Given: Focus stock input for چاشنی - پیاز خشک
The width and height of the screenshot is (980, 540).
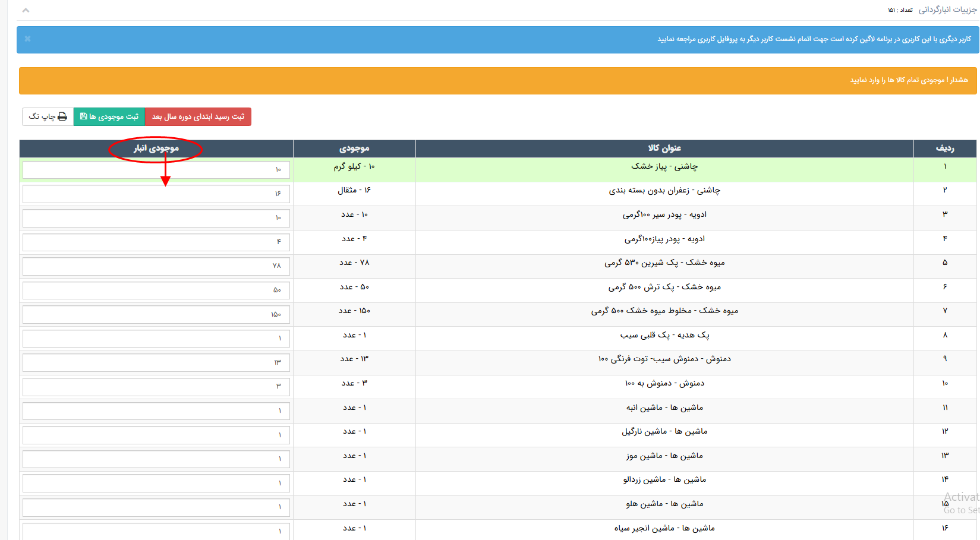Looking at the screenshot, I should pyautogui.click(x=156, y=170).
